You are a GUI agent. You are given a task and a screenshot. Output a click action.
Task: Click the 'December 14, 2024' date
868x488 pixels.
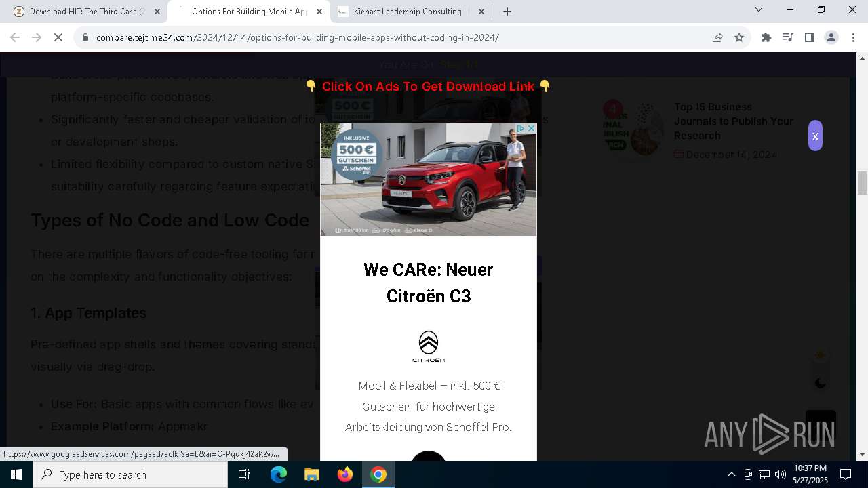click(732, 155)
